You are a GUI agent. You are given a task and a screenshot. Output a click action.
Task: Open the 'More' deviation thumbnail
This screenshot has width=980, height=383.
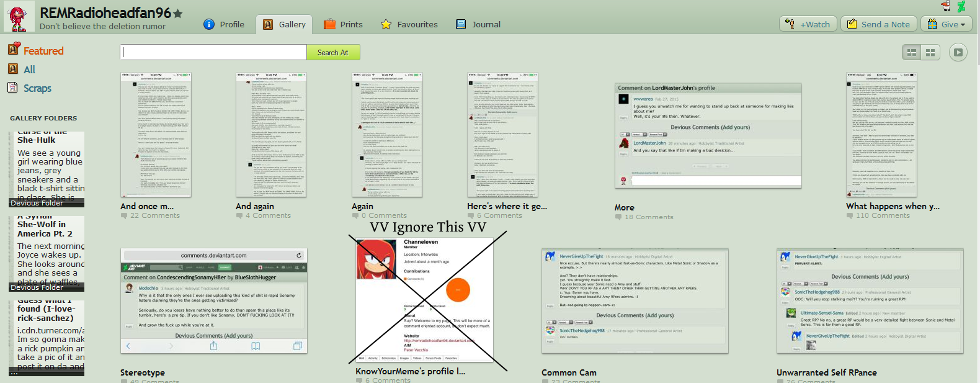point(708,135)
